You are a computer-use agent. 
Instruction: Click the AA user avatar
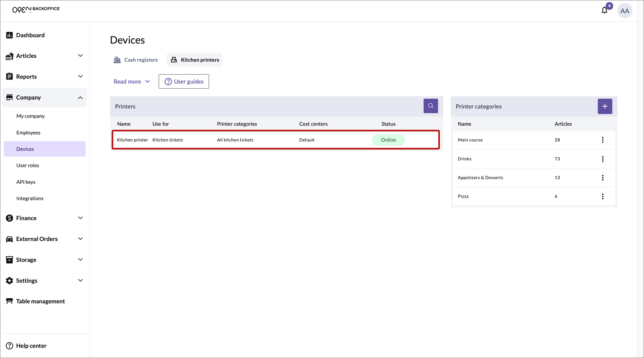click(x=624, y=11)
